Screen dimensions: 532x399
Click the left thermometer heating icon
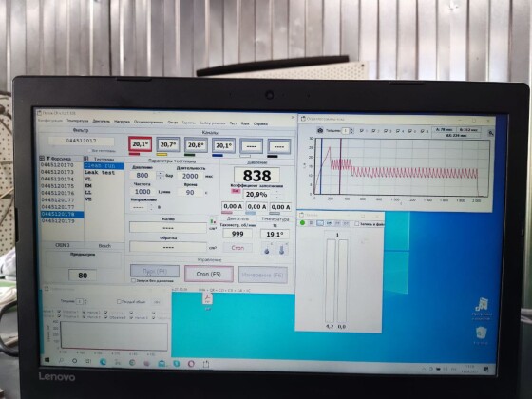pos(267,250)
